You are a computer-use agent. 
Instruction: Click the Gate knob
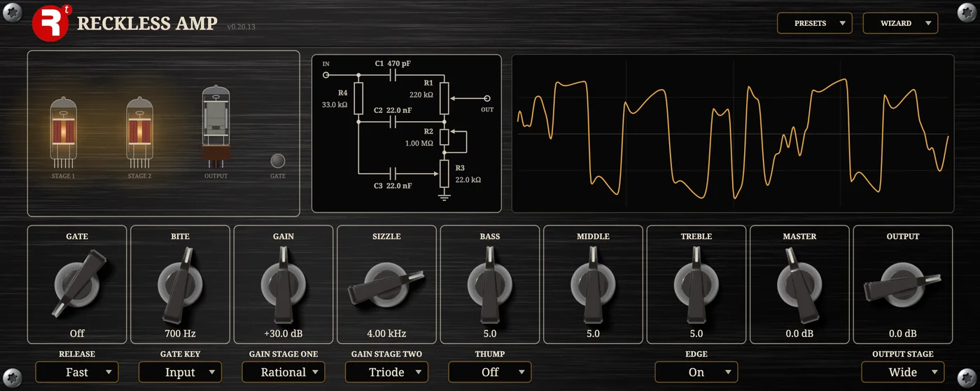pos(77,284)
